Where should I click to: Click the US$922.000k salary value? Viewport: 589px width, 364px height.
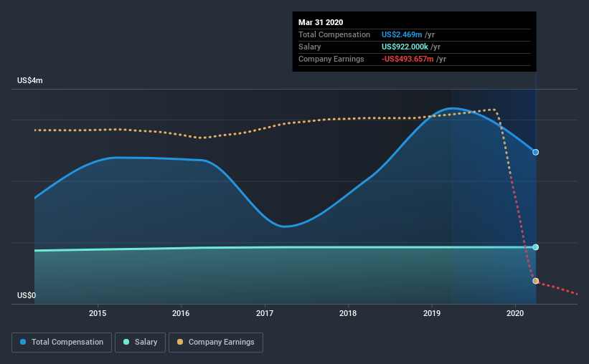[x=405, y=47]
